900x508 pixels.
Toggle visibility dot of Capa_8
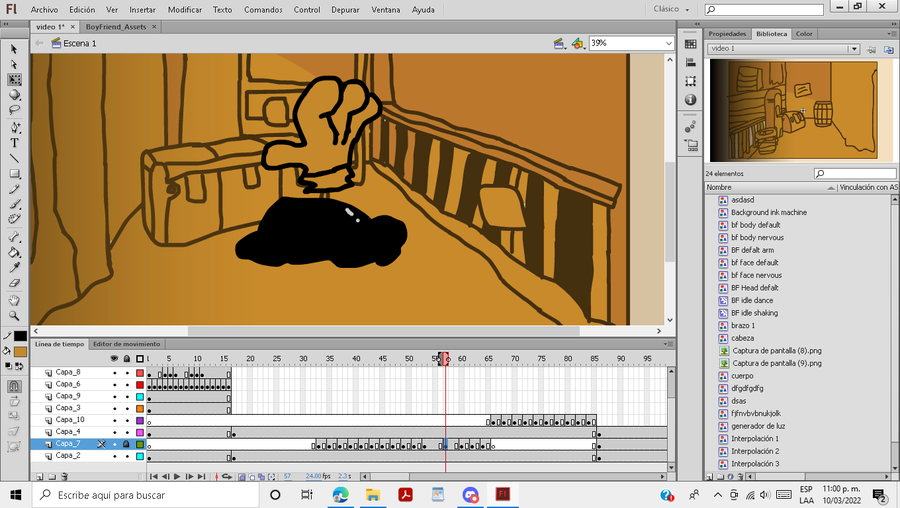[114, 373]
